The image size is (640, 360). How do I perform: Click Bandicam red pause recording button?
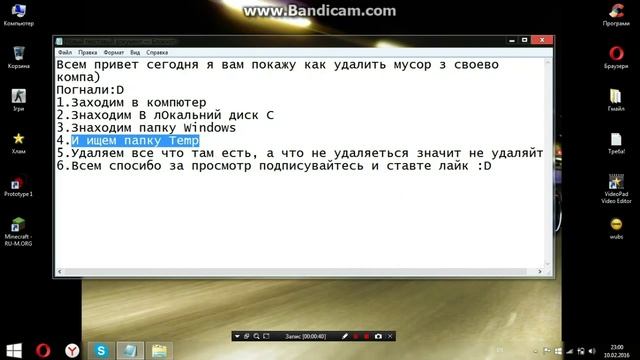[x=356, y=336]
